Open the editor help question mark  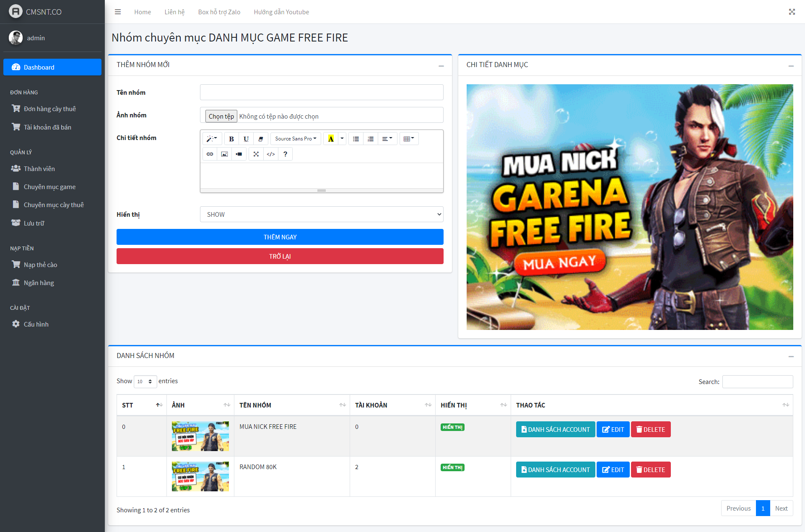285,154
